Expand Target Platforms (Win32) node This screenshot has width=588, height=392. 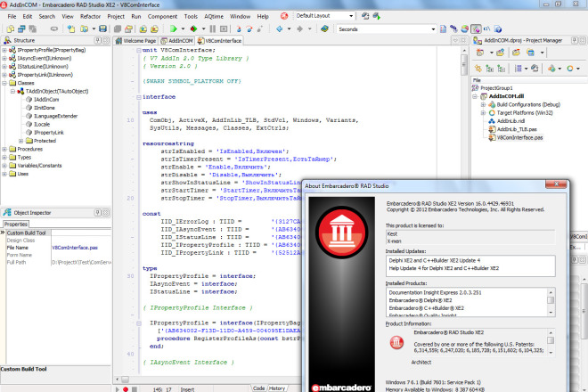click(483, 112)
